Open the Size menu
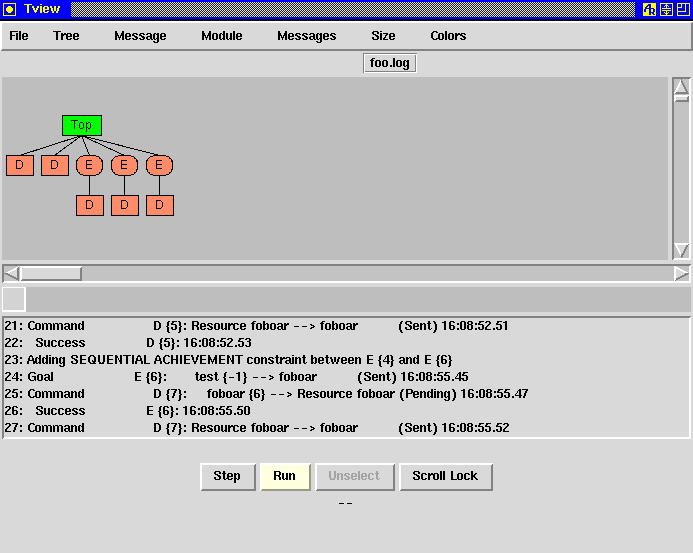Screen dimensions: 693x553 coord(383,36)
